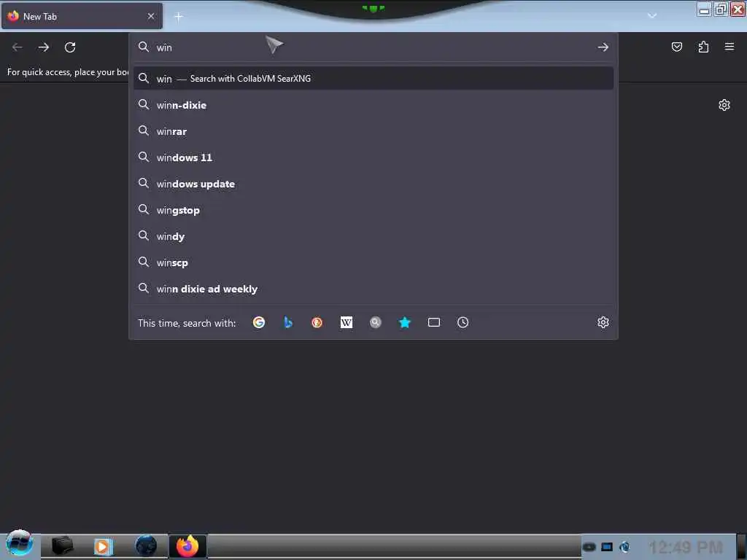Screen dimensions: 747x560
Task: Click the Go arrow in address bar
Action: tap(603, 47)
